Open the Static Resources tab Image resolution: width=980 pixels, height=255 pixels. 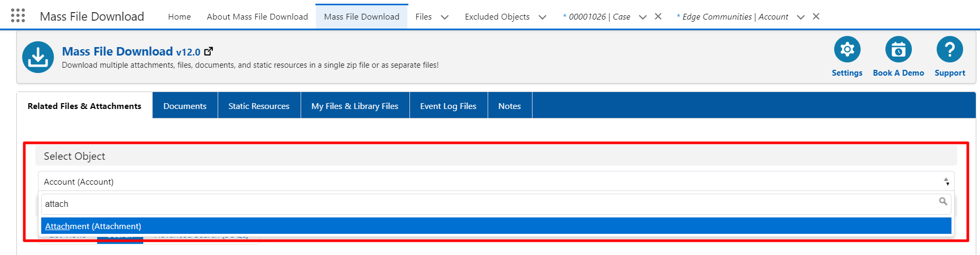(259, 106)
